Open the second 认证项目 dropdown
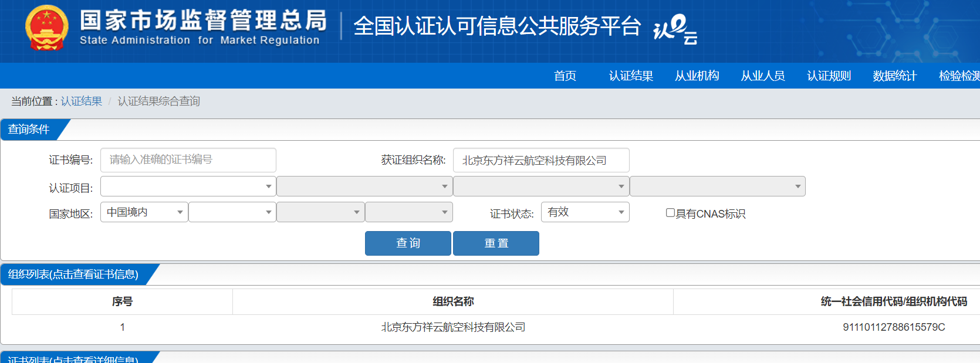 click(x=364, y=186)
